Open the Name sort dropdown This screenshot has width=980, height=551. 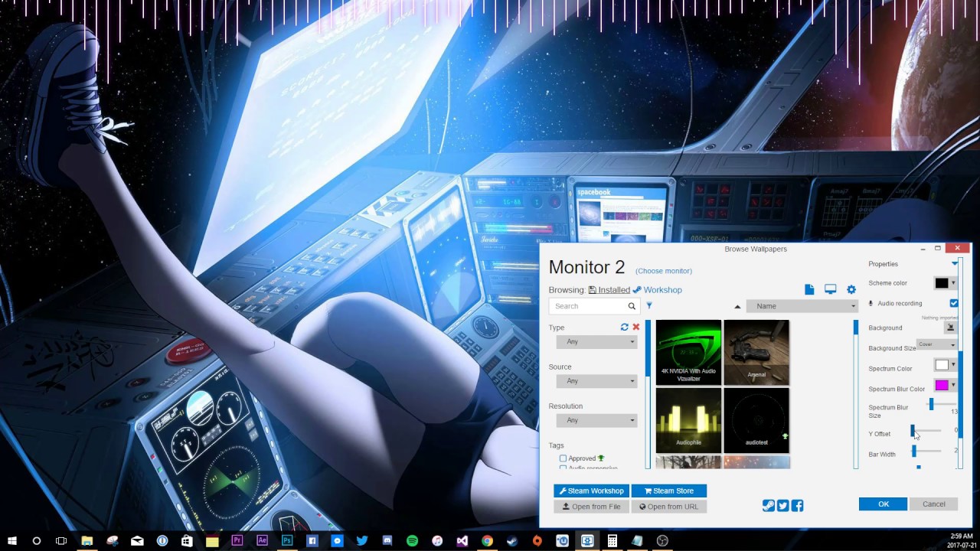click(802, 306)
